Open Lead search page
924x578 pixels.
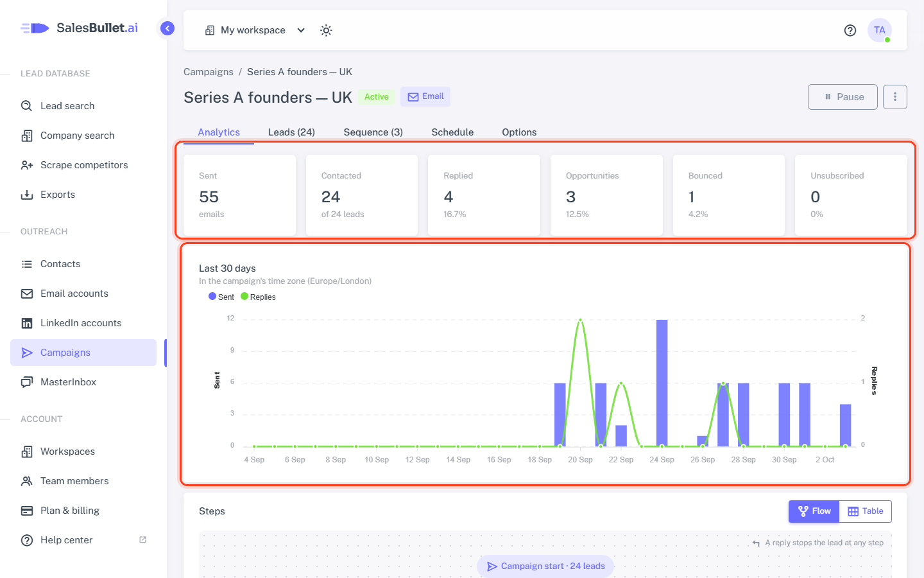(x=83, y=106)
